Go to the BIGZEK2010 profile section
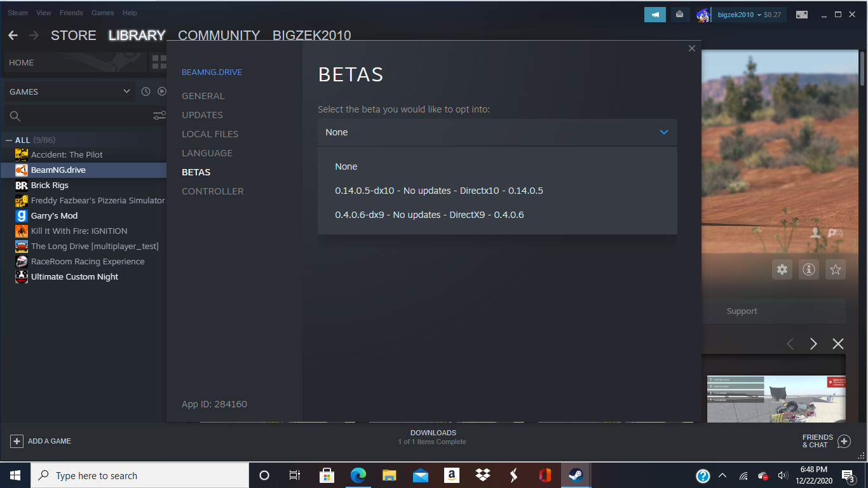Image resolution: width=868 pixels, height=488 pixels. click(x=312, y=36)
